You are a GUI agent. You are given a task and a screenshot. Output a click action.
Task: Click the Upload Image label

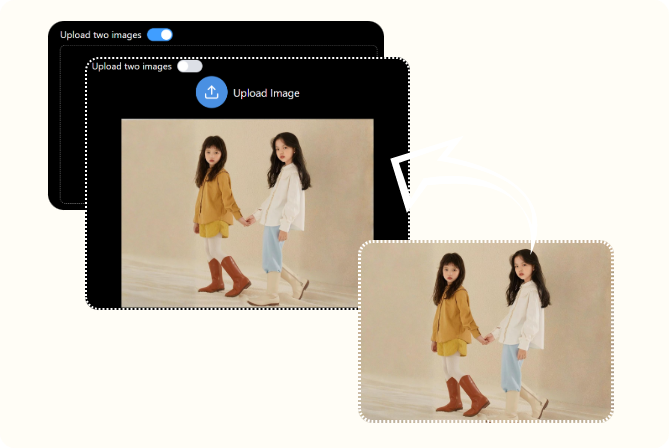tap(266, 93)
